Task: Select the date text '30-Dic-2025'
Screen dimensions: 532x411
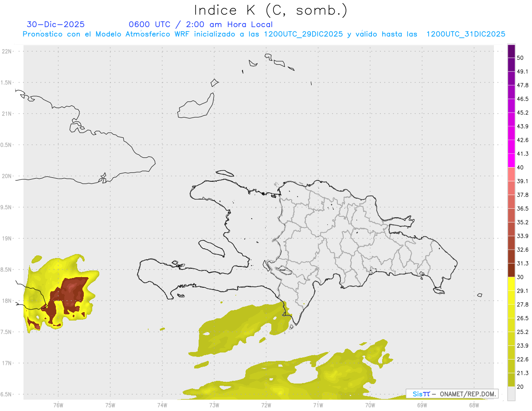Action: (55, 24)
